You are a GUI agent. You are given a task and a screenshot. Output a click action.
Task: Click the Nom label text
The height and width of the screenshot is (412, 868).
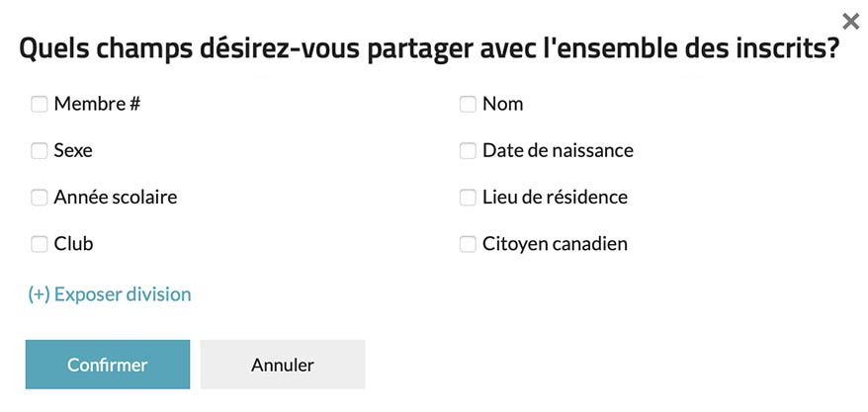tap(503, 104)
